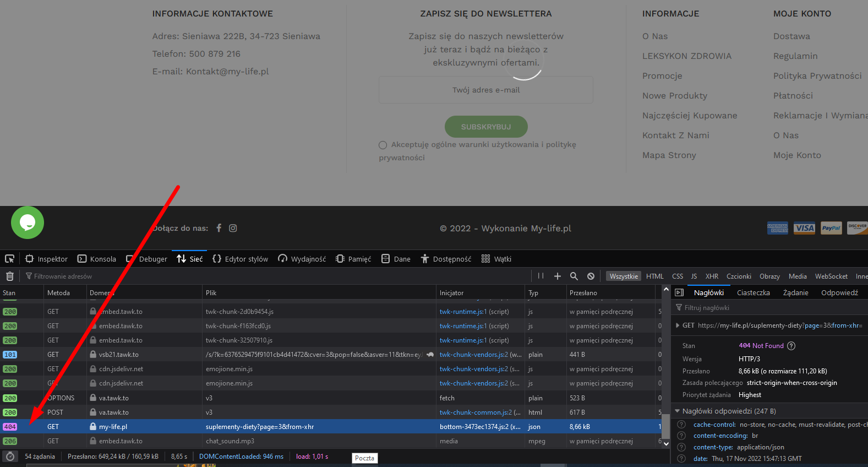Filter requests by WebSocket

point(831,276)
